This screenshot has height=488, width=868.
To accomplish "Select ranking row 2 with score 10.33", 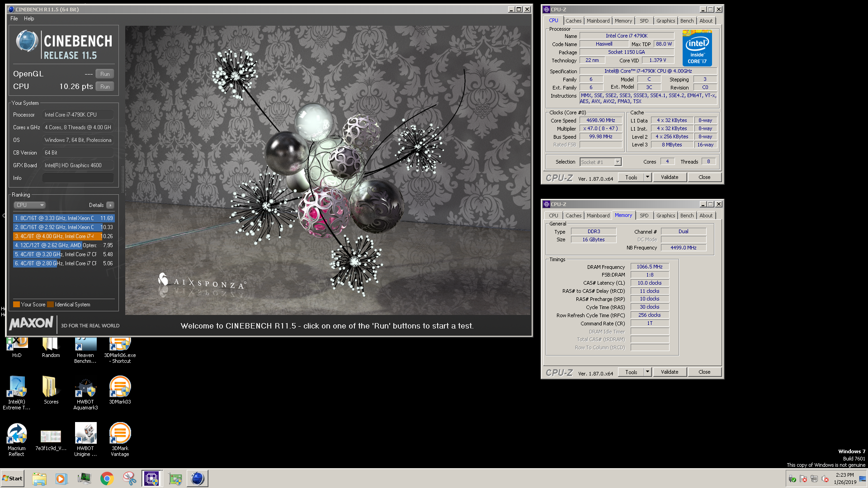I will (x=64, y=227).
